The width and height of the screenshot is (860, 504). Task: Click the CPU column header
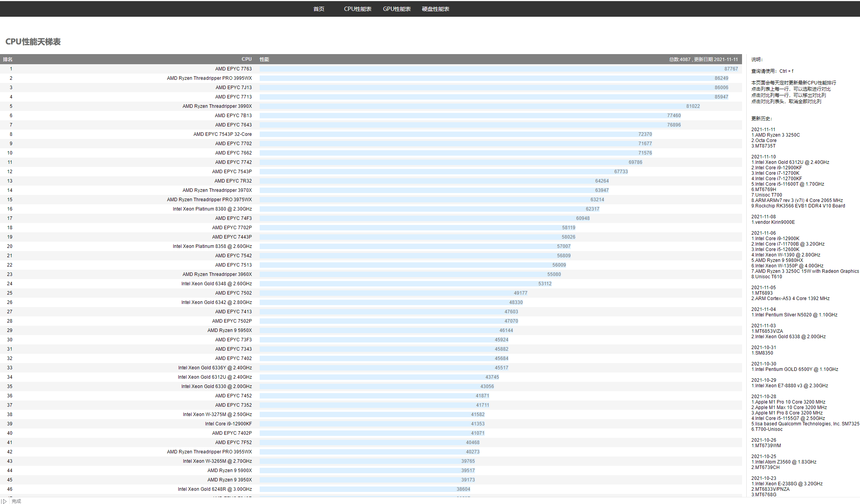(246, 59)
